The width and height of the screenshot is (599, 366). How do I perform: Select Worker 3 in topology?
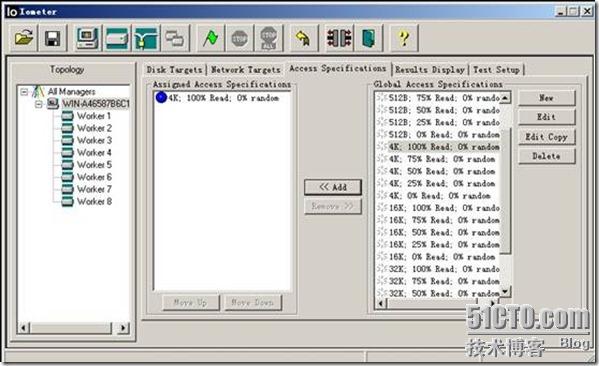click(x=94, y=140)
